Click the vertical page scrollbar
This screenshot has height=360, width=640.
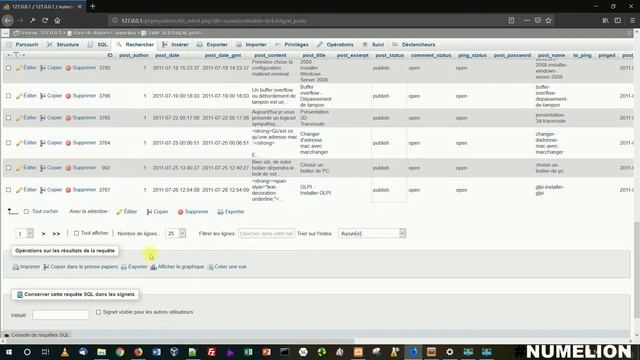coord(637,269)
